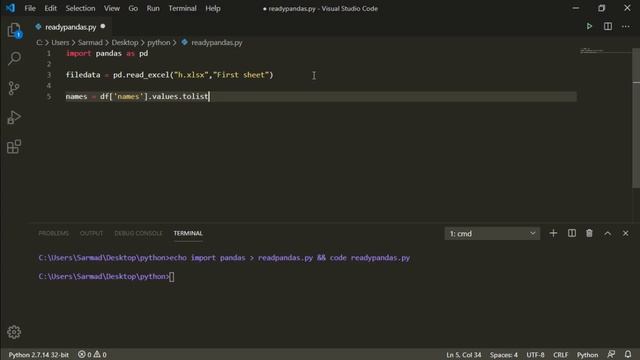640x360 pixels.
Task: Open the Go menu
Action: coord(133,8)
